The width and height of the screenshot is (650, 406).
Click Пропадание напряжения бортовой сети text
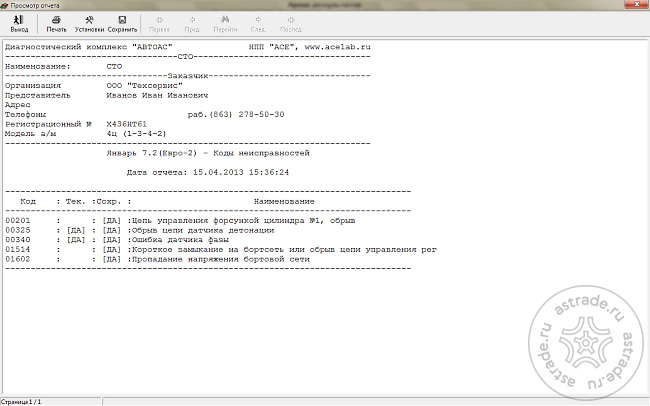coord(221,259)
